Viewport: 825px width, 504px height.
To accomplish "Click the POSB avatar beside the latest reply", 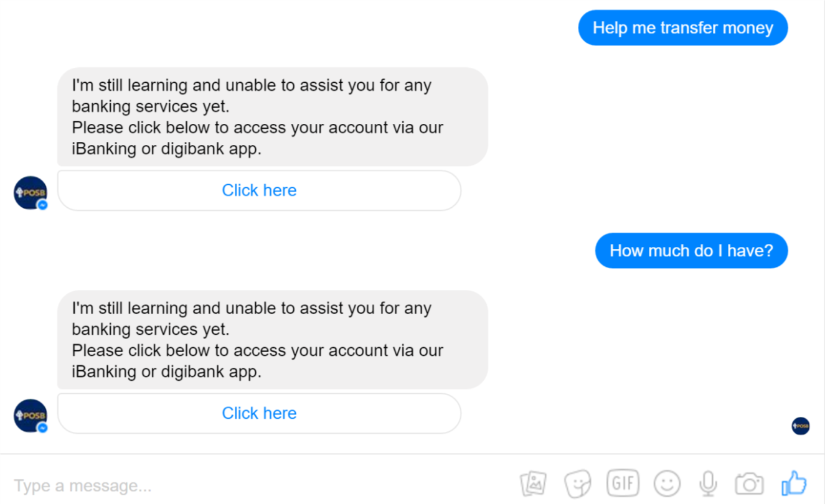I will [29, 415].
